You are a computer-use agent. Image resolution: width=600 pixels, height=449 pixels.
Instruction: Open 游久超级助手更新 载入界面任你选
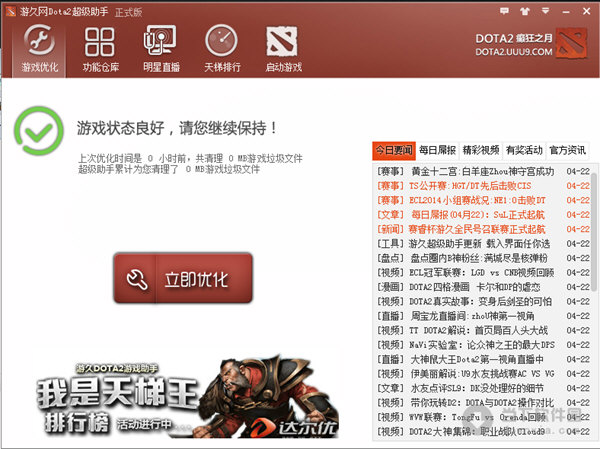coord(479,244)
